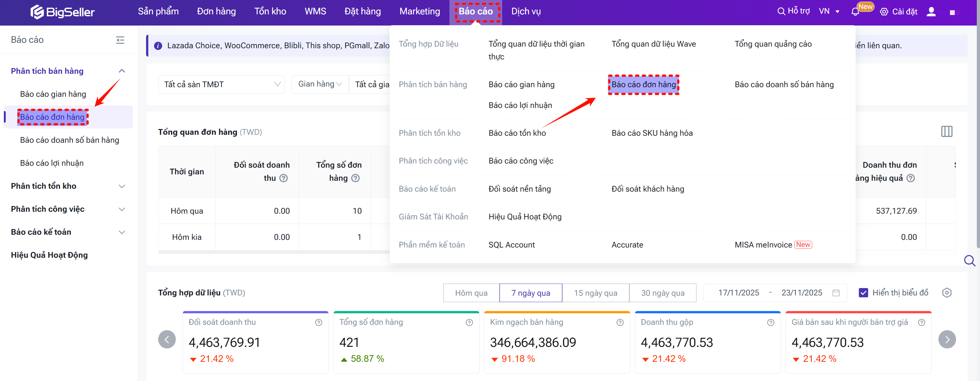Open the Marketing top menu
The image size is (980, 381).
tap(419, 11)
